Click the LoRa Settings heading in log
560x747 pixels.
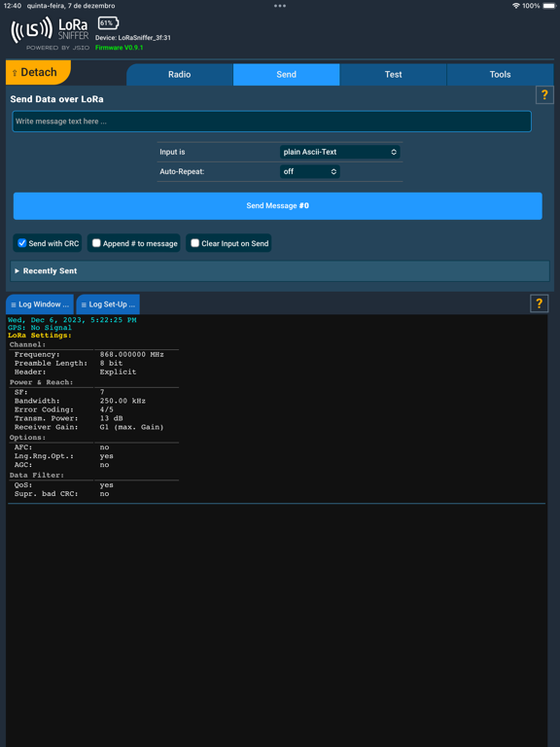[x=40, y=336]
